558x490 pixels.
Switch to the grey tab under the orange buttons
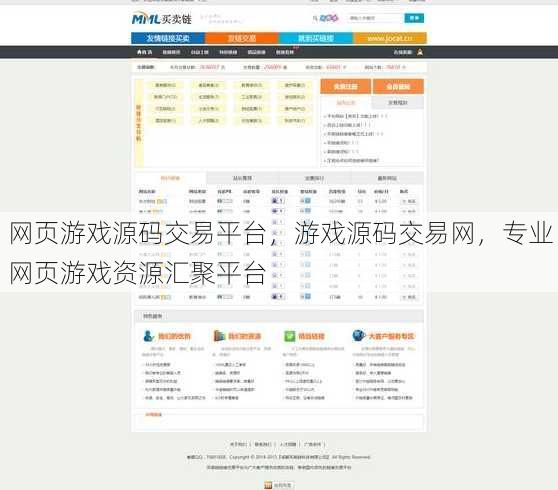398,103
